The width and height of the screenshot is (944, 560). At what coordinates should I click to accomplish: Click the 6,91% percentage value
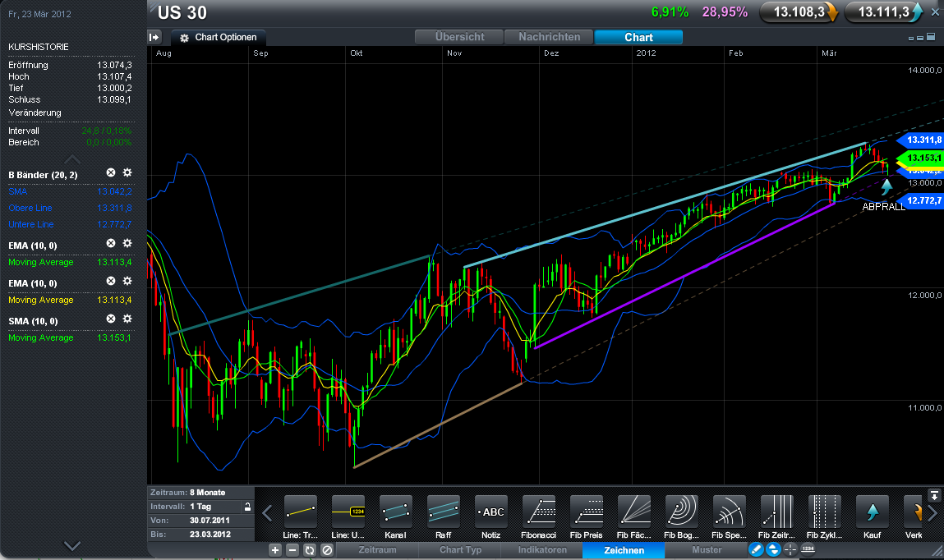click(x=670, y=12)
